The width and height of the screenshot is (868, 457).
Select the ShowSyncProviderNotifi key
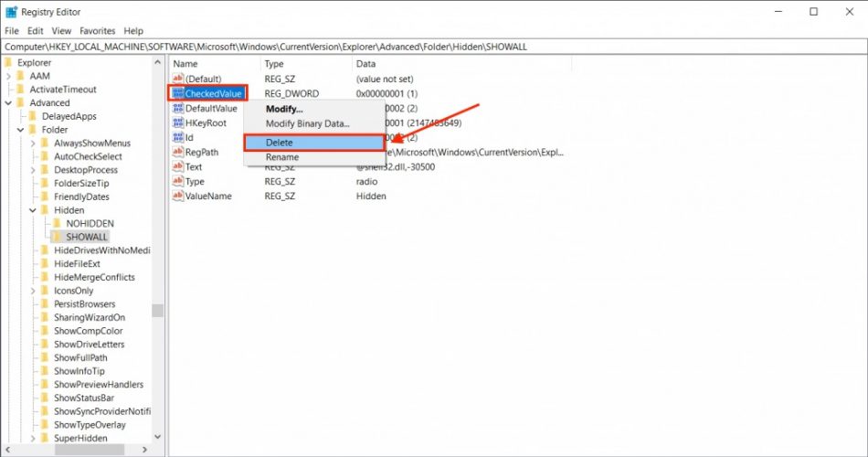point(101,411)
